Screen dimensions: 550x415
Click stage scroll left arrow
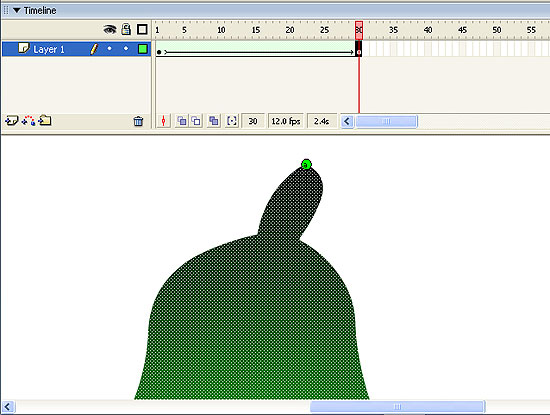[x=8, y=407]
